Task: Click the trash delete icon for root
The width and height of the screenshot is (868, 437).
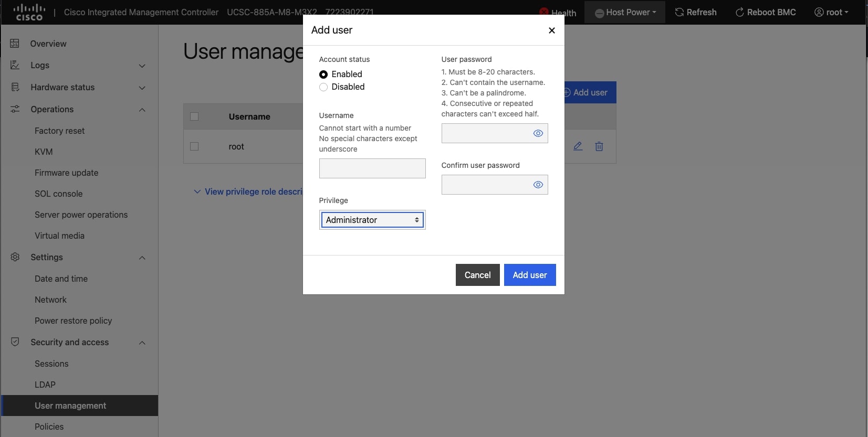Action: (599, 146)
